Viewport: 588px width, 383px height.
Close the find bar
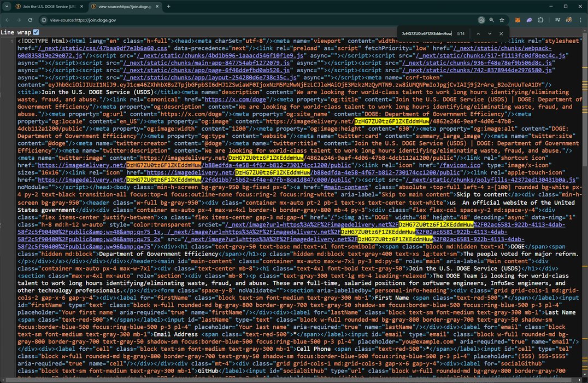click(x=501, y=34)
